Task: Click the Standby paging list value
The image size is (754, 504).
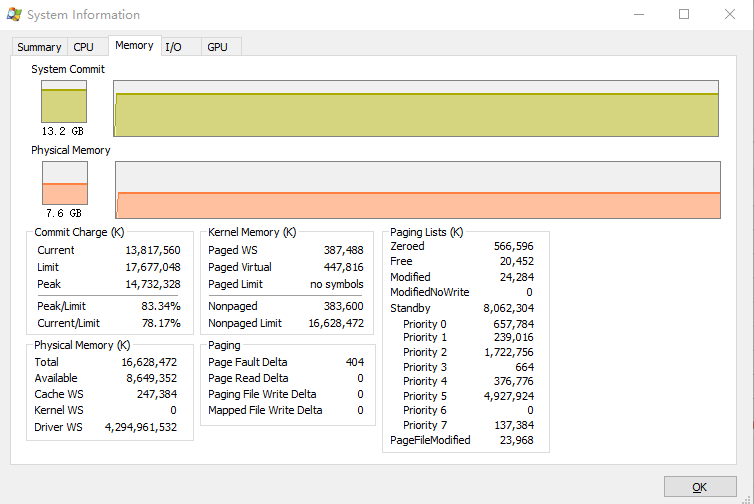Action: point(508,308)
